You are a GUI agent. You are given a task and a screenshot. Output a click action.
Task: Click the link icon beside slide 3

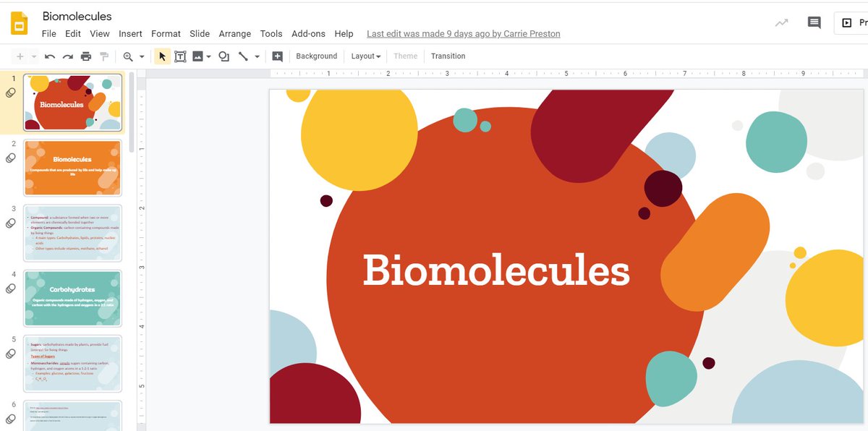pyautogui.click(x=10, y=223)
